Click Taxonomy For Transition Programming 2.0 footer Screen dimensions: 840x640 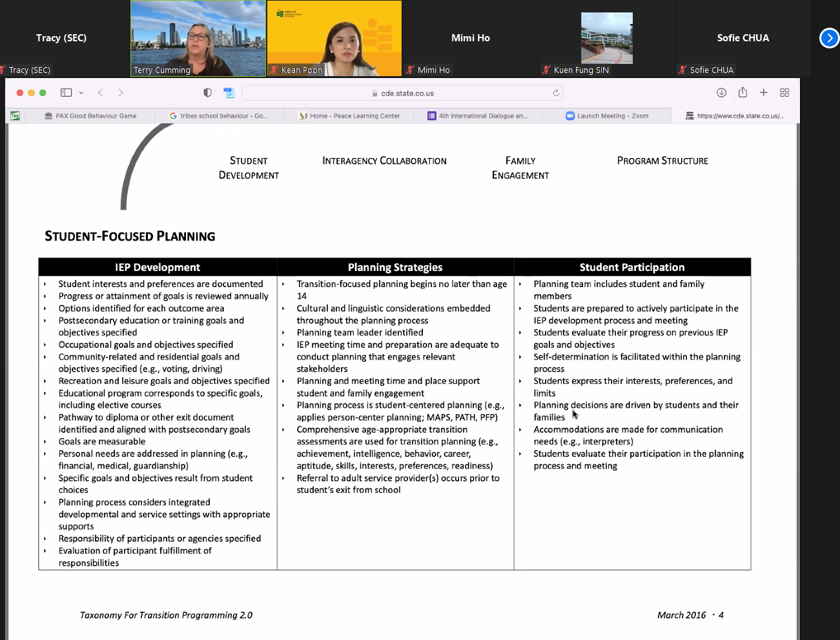(166, 615)
